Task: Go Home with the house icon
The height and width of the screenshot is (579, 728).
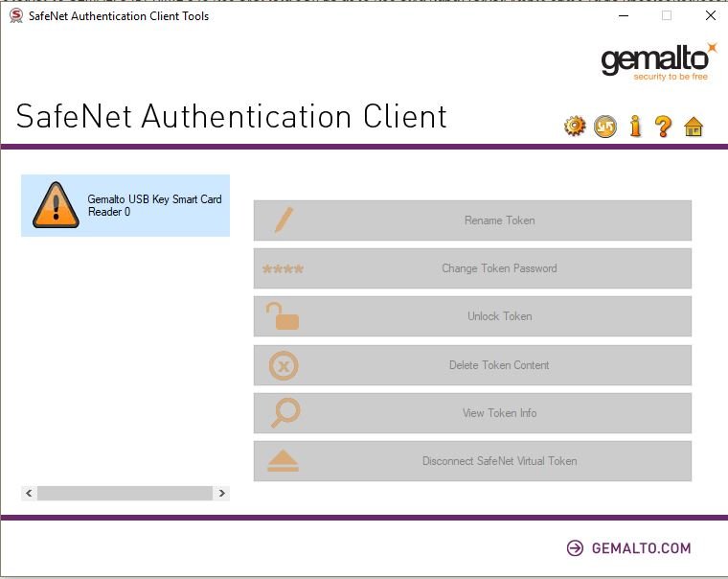Action: 694,127
